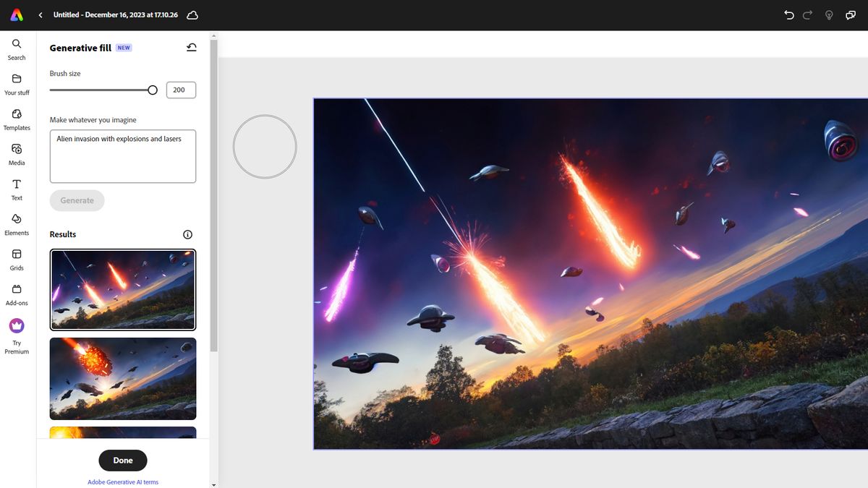Open the Search panel
This screenshot has width=868, height=488.
click(16, 48)
